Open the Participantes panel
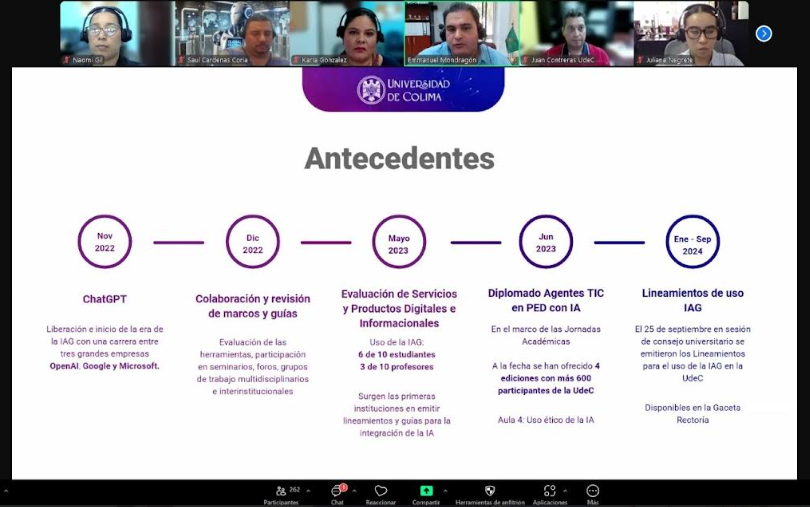The width and height of the screenshot is (810, 507). click(282, 491)
